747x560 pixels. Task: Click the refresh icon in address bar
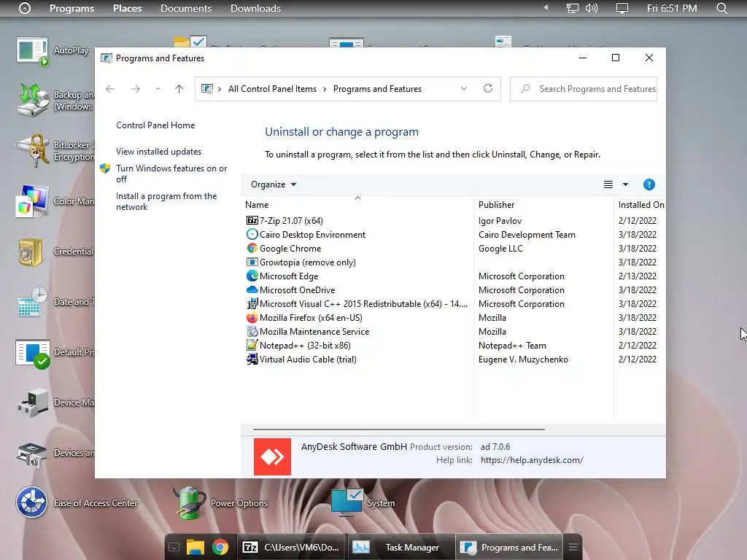[x=488, y=88]
